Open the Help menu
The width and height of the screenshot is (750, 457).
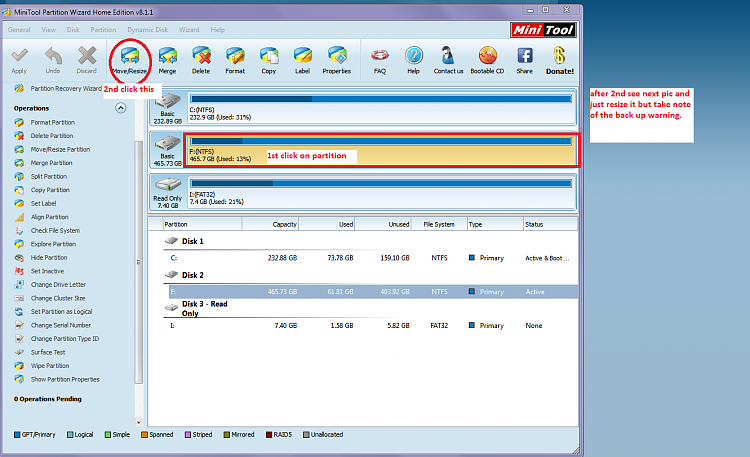[218, 30]
